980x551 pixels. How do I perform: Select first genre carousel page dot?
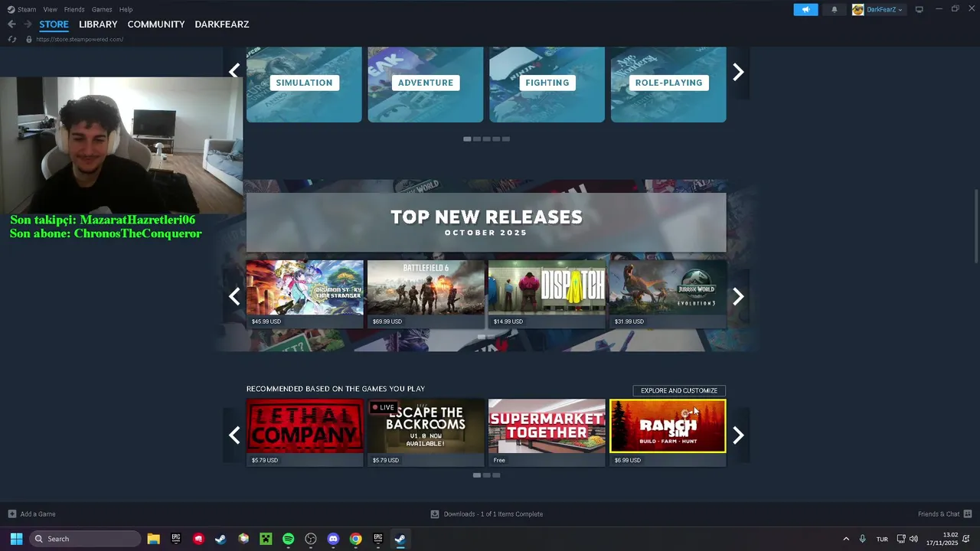pos(467,139)
